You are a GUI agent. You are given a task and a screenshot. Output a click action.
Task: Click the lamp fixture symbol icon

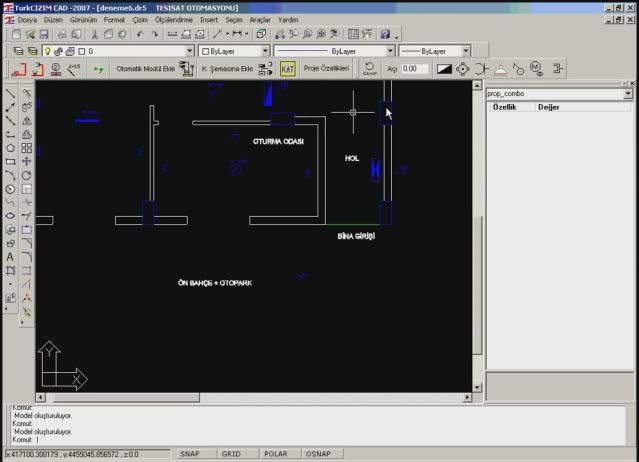(500, 69)
